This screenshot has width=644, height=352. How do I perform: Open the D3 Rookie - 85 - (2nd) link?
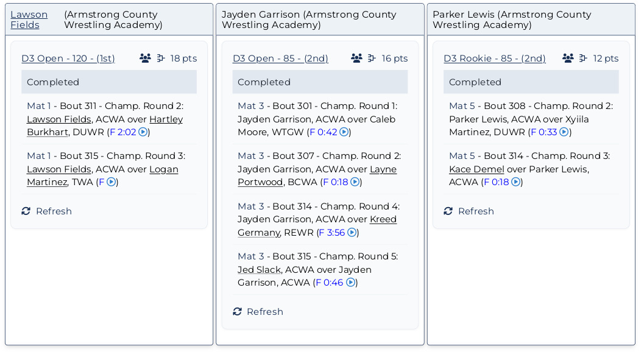[494, 58]
